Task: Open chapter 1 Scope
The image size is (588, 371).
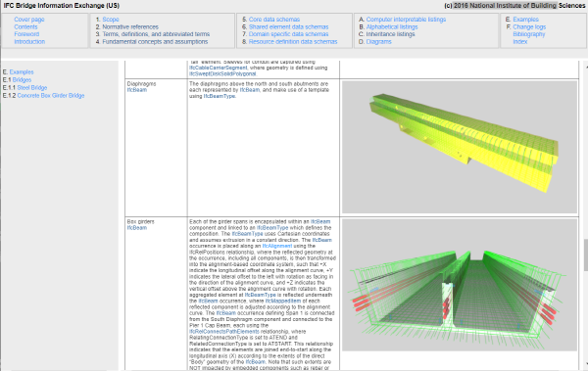Action: click(111, 20)
